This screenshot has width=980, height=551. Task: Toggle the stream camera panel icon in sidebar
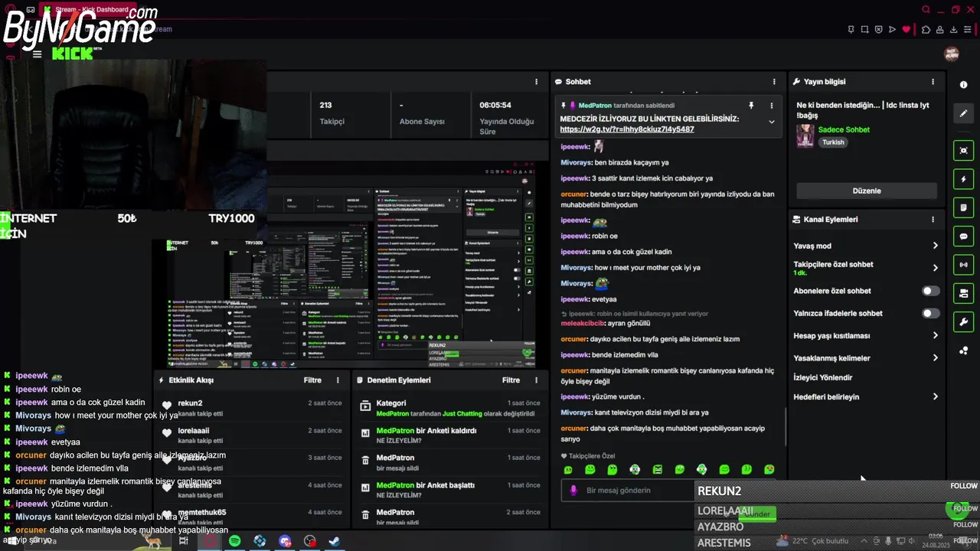point(963,293)
